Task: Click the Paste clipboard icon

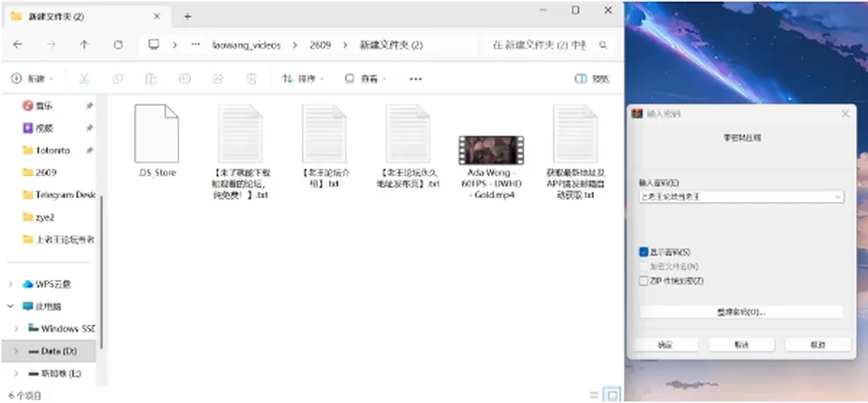Action: 151,80
